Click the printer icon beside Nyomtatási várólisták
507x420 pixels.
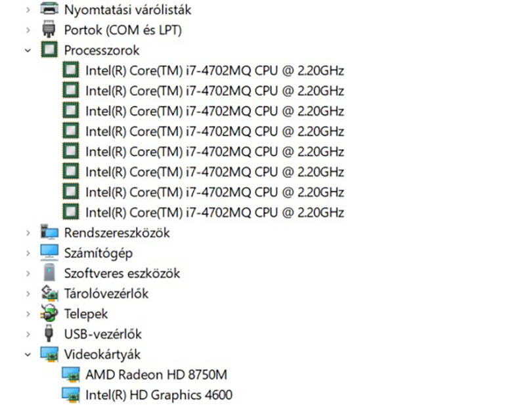[49, 9]
